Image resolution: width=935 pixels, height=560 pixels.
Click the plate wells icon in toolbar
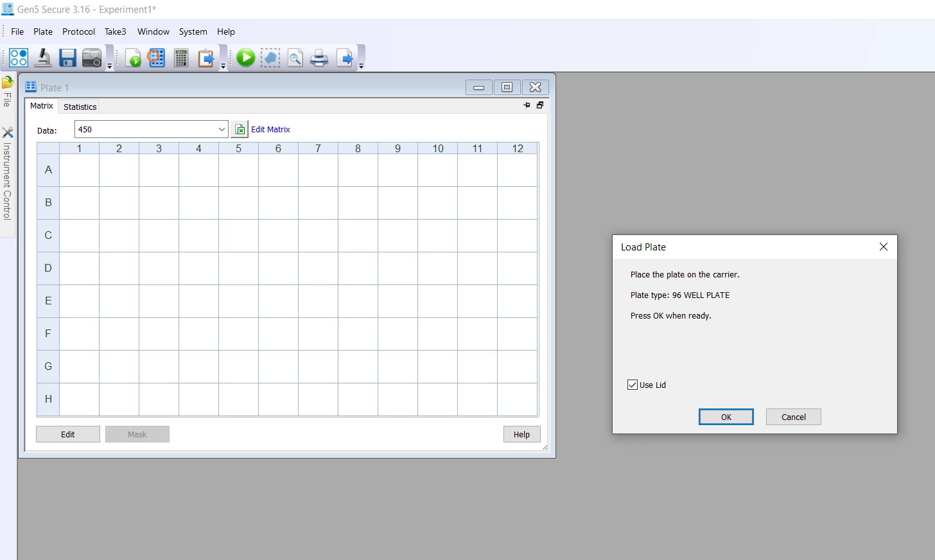click(19, 58)
